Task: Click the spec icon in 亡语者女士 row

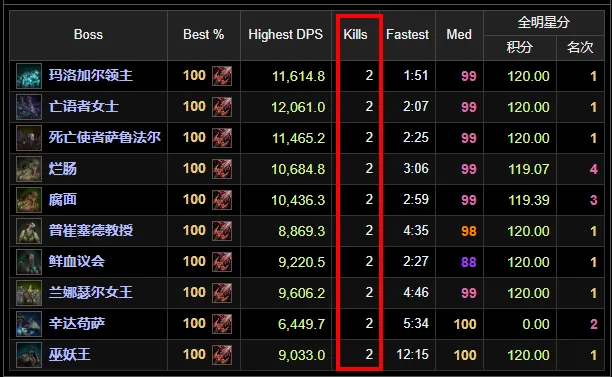Action: pyautogui.click(x=222, y=107)
